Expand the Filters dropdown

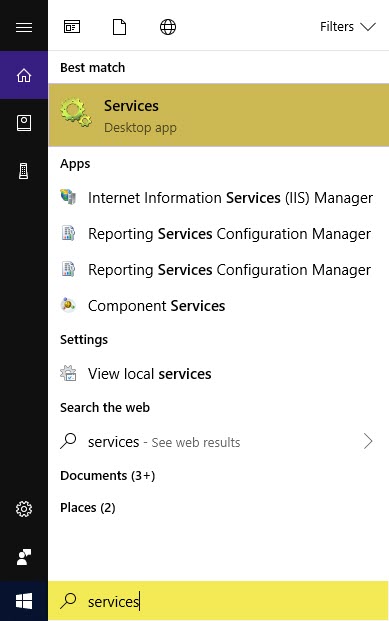tap(347, 27)
